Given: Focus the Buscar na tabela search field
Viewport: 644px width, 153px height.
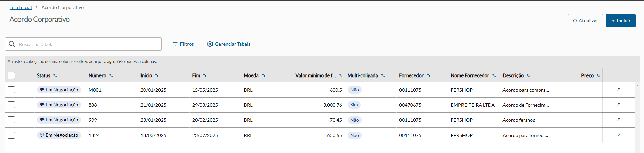Looking at the screenshot, I should pos(87,44).
